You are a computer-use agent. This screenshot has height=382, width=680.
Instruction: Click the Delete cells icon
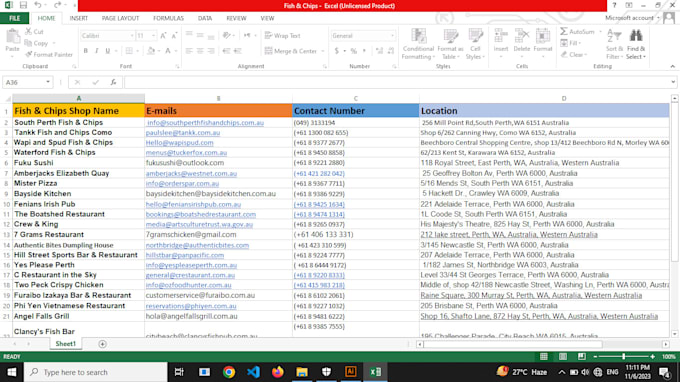coord(522,37)
